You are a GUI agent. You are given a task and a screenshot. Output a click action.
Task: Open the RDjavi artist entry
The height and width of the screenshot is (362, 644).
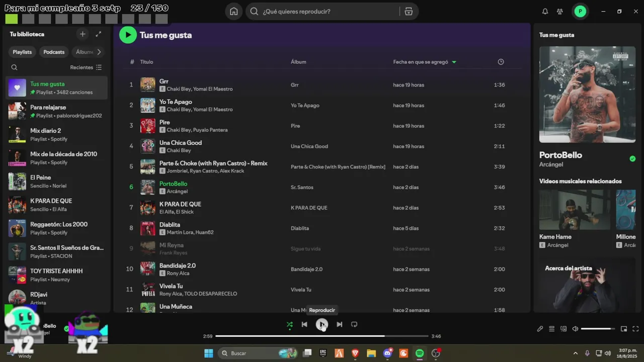57,298
